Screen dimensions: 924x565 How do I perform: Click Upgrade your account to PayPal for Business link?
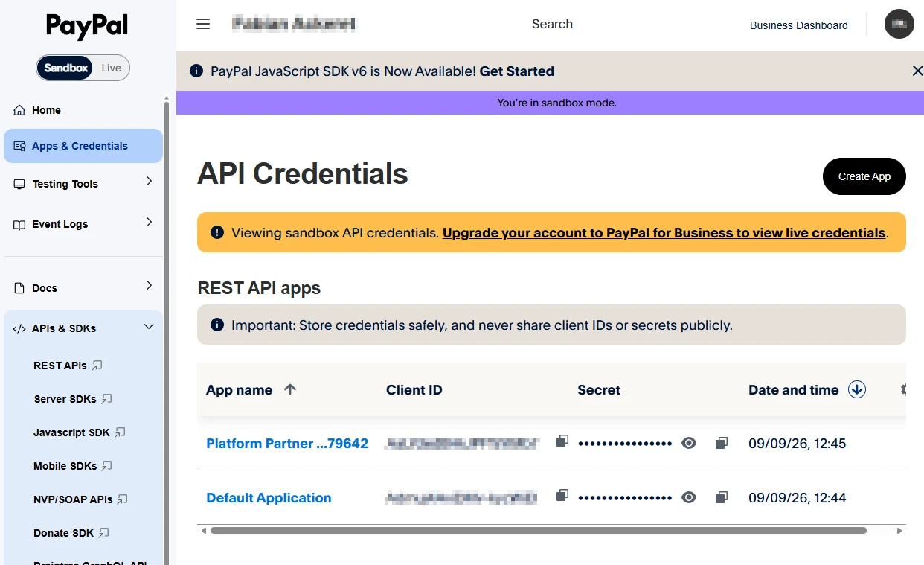pos(664,233)
